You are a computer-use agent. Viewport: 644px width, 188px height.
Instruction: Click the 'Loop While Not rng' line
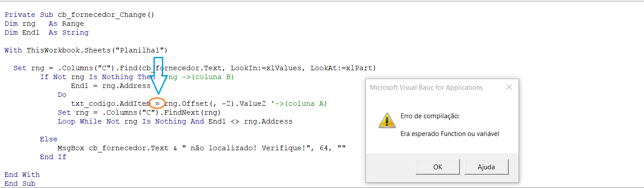pos(175,121)
